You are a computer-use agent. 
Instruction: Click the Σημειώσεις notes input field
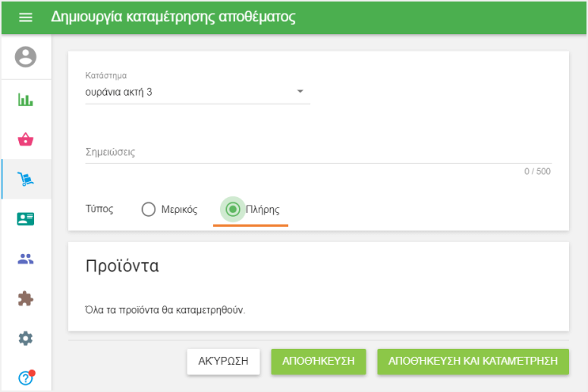point(319,152)
